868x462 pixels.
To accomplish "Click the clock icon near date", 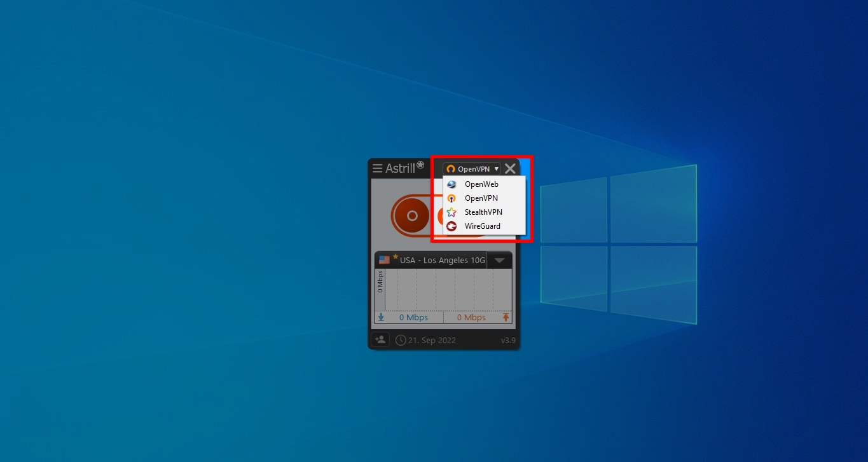I will [401, 340].
